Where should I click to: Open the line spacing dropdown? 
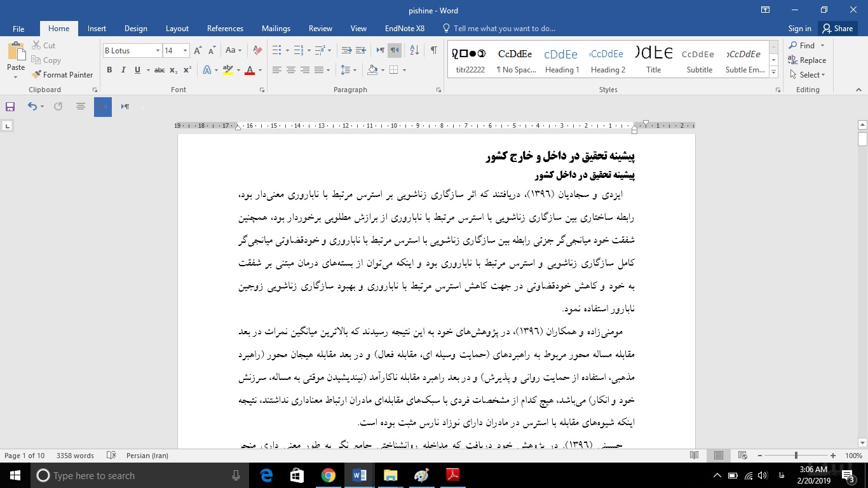tap(349, 70)
